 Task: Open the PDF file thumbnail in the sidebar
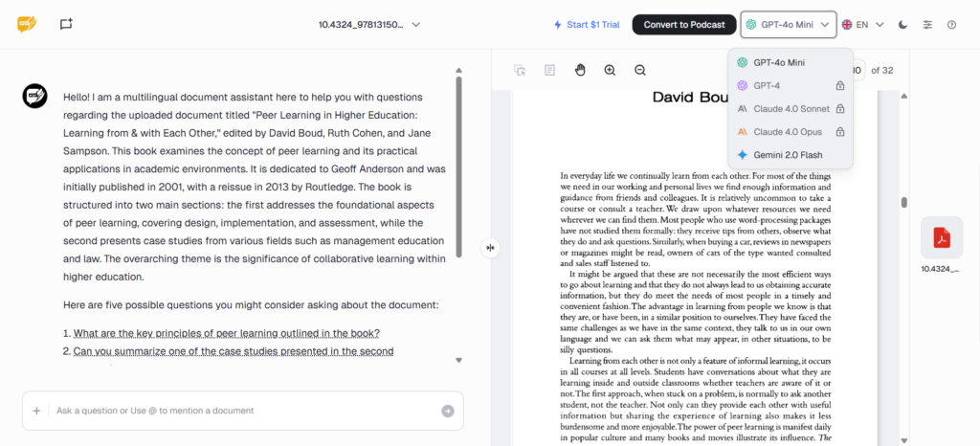(942, 237)
